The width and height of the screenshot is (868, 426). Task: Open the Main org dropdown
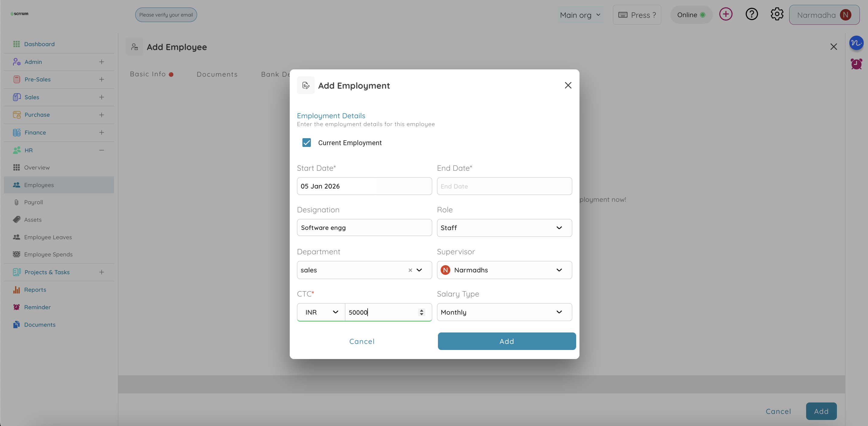[x=580, y=15]
